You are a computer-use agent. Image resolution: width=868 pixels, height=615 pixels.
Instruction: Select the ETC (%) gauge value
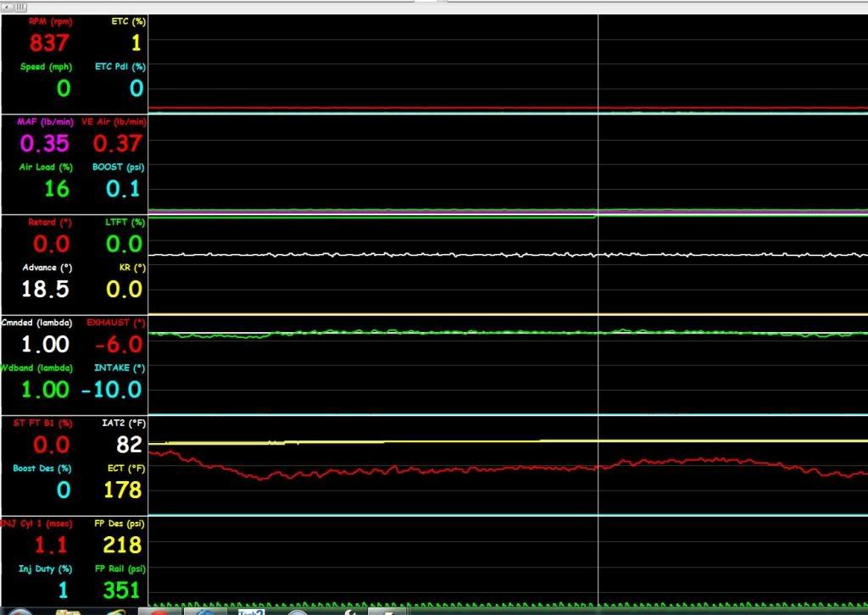(136, 42)
